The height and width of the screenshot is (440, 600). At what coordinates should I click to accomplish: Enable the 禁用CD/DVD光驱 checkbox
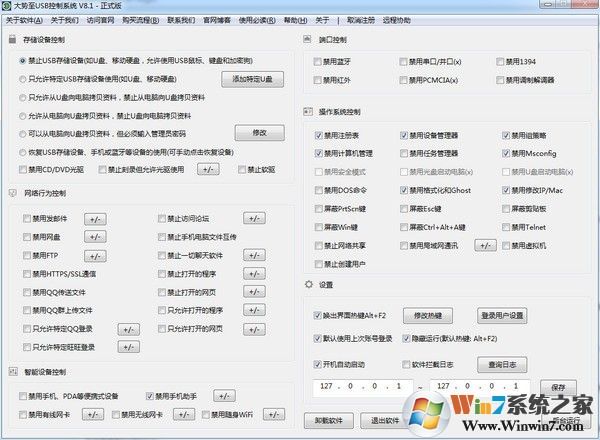[x=23, y=169]
